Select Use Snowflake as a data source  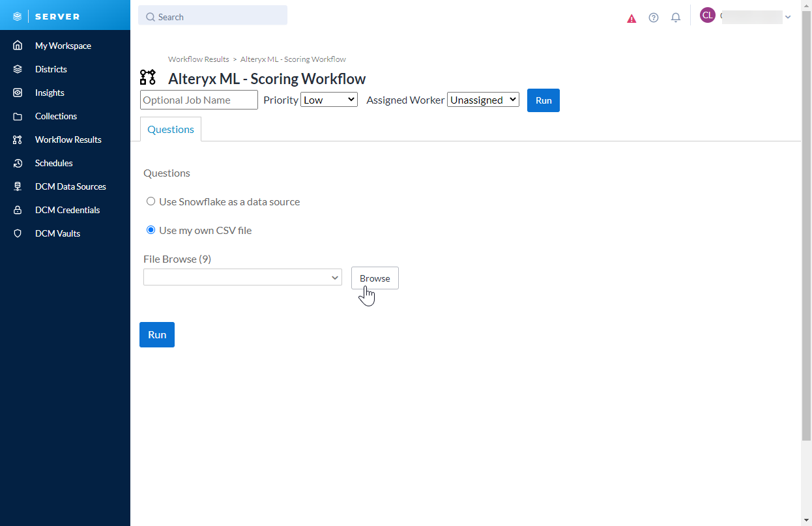[x=151, y=201]
